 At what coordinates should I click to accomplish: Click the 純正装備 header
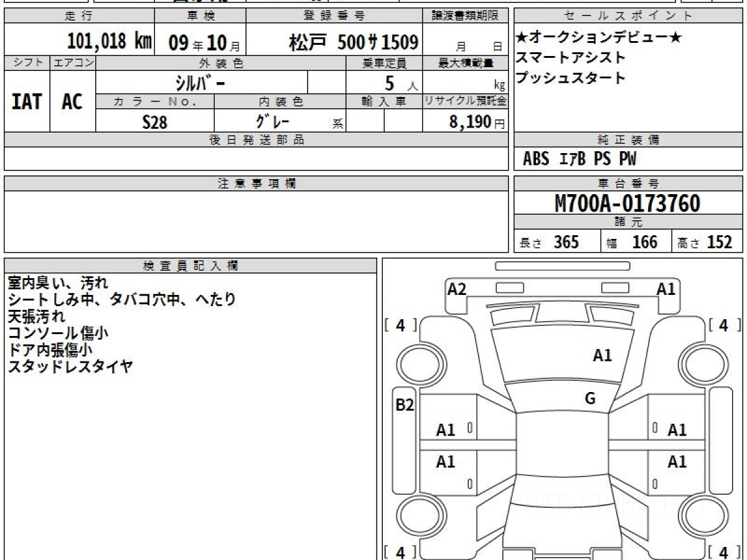(x=628, y=140)
